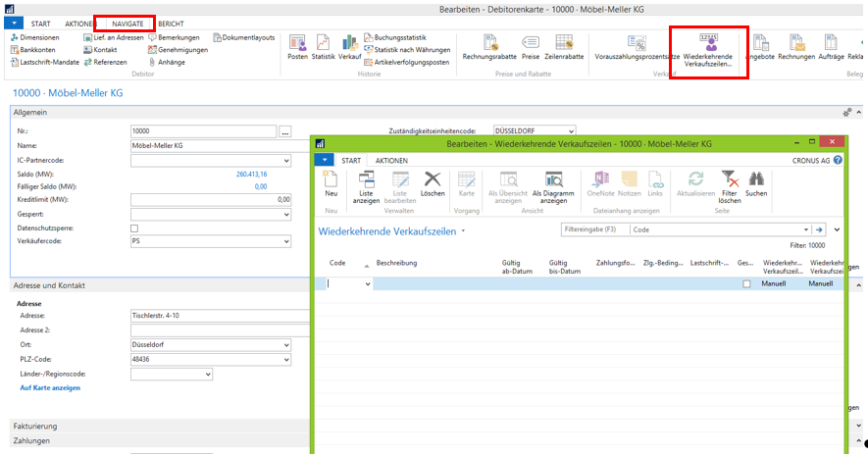
Task: Open help icon next to CRONUS AG
Action: (x=838, y=160)
